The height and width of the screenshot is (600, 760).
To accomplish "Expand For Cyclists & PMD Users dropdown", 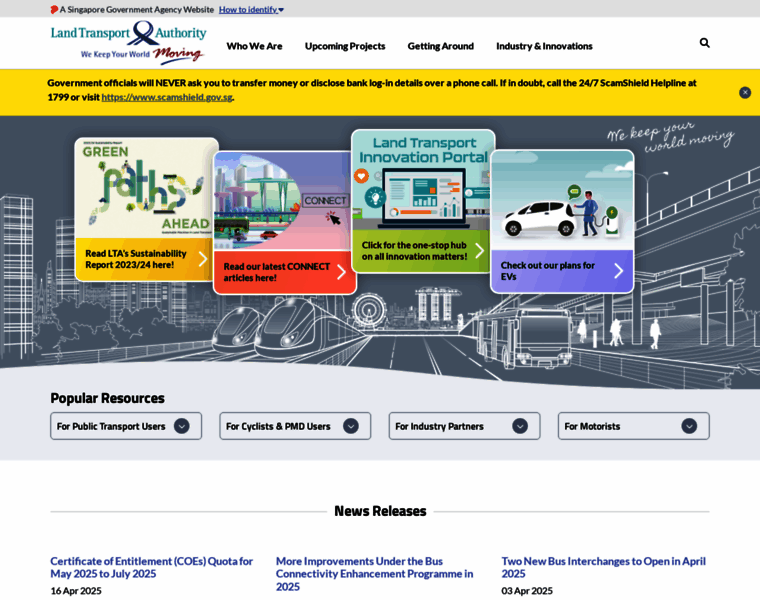I will [295, 426].
